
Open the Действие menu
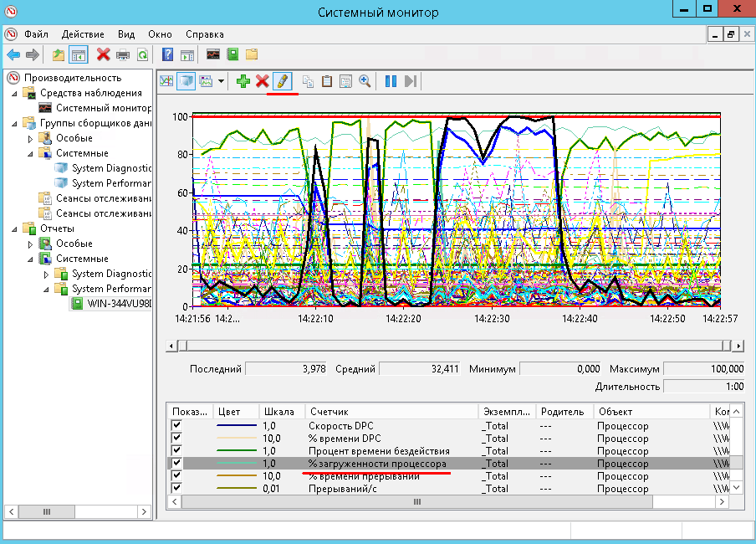coord(83,34)
